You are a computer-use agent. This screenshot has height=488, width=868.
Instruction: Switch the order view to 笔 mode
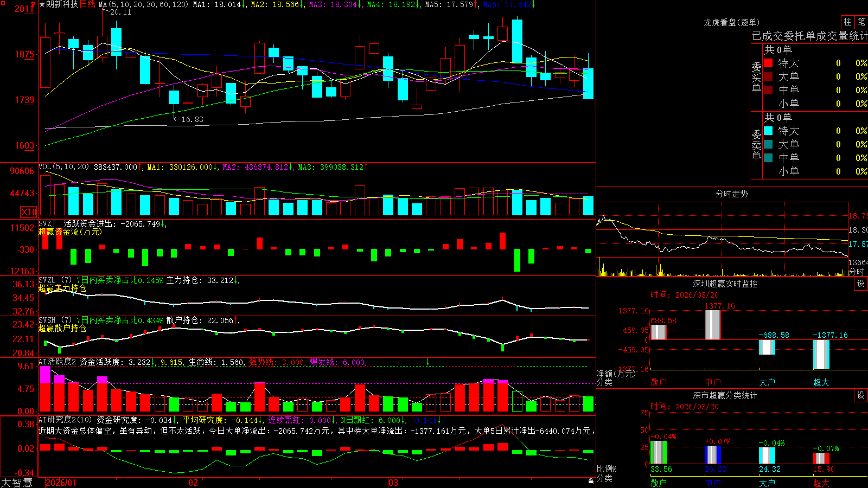click(x=861, y=22)
